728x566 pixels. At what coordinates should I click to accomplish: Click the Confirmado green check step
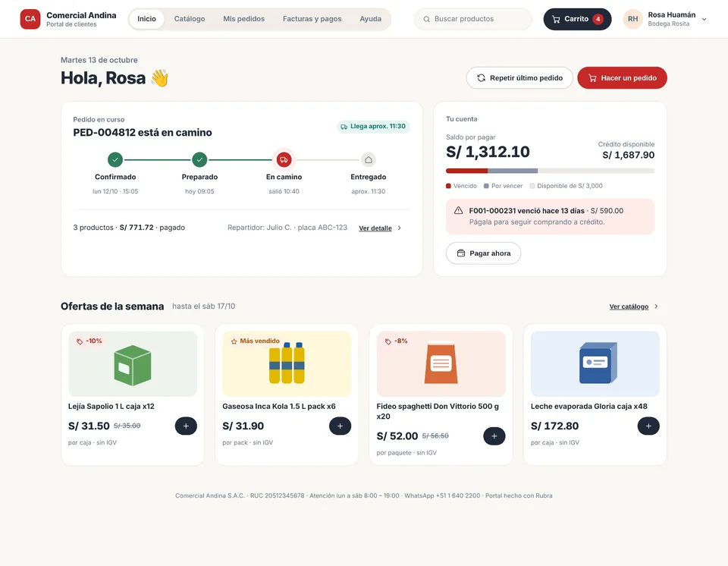click(115, 160)
